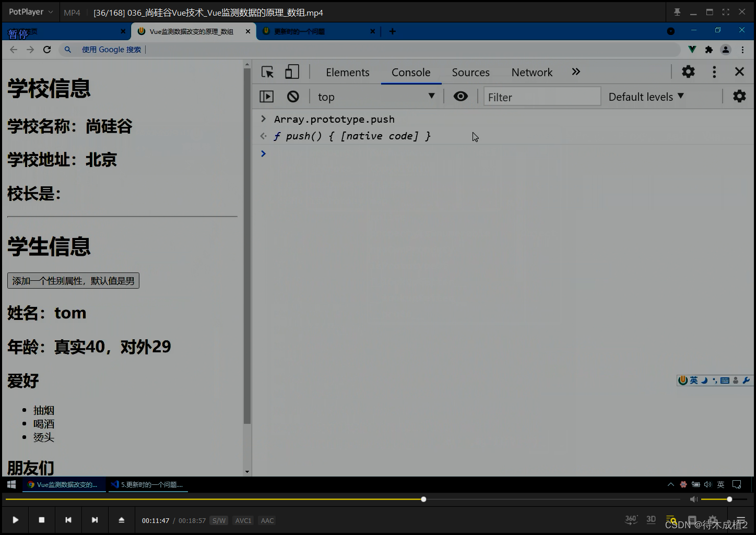Activate the inspect element picker

(x=267, y=72)
